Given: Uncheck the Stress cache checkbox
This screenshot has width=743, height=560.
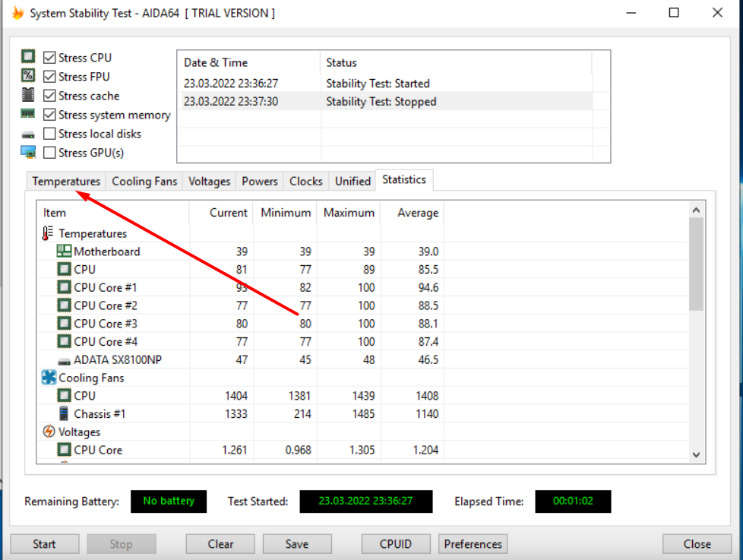Looking at the screenshot, I should pos(49,95).
